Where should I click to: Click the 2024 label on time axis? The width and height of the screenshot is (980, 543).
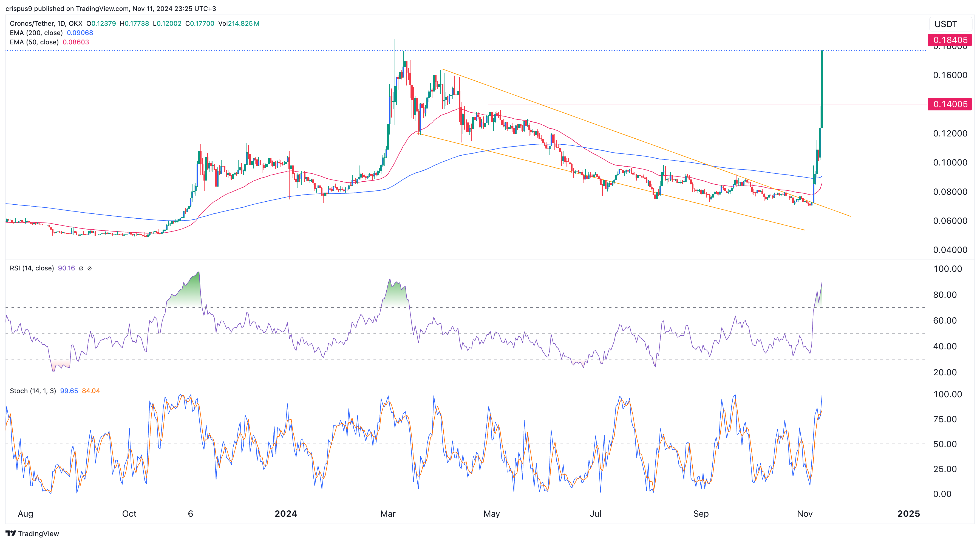click(x=286, y=514)
